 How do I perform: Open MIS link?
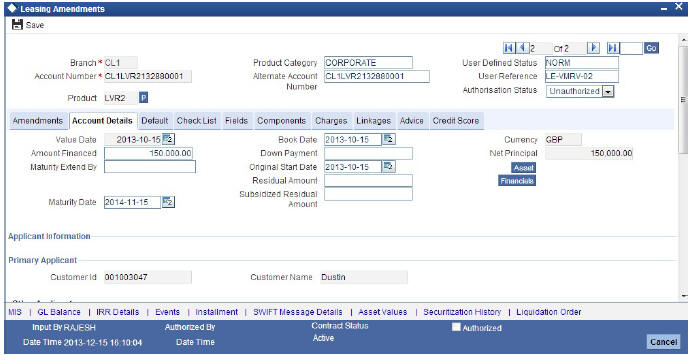[15, 312]
